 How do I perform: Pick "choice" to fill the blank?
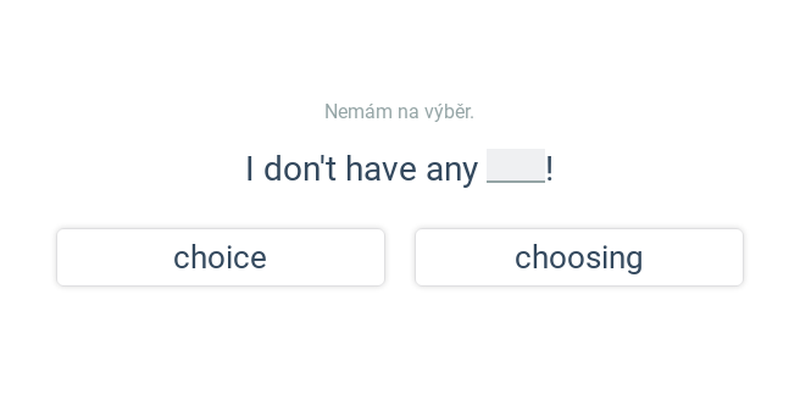point(220,257)
